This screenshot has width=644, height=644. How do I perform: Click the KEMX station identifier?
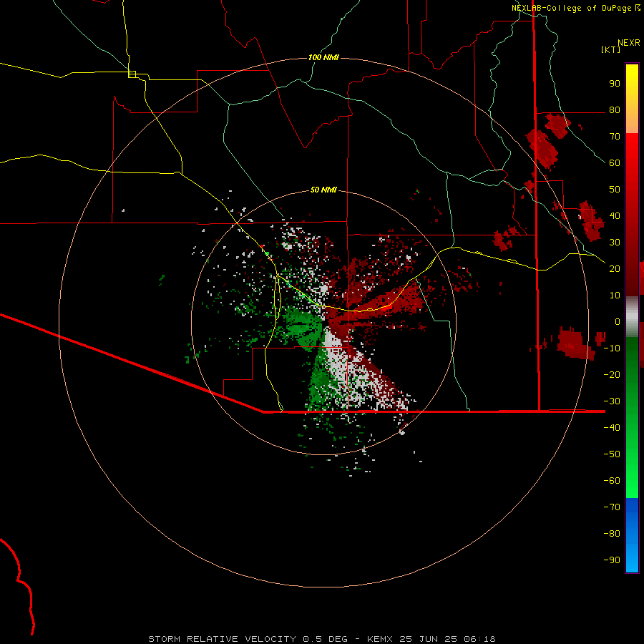tap(380, 639)
